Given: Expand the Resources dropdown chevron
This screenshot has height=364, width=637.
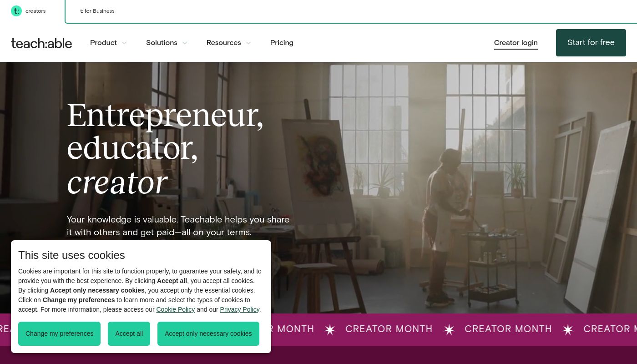Looking at the screenshot, I should [248, 43].
